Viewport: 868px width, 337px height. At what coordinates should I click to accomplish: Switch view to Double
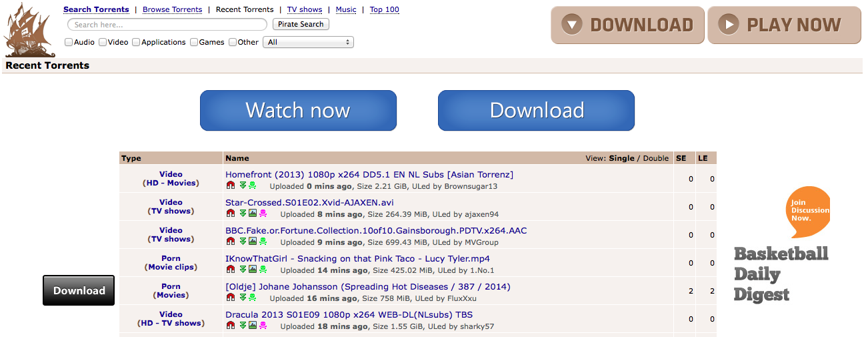(656, 158)
